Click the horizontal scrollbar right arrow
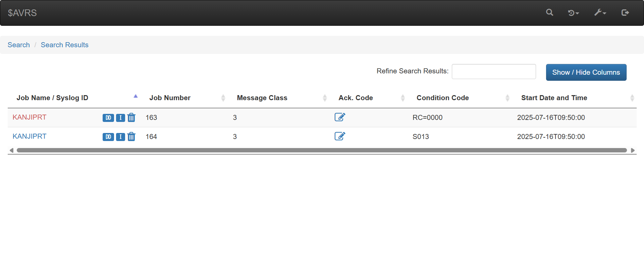 (633, 150)
